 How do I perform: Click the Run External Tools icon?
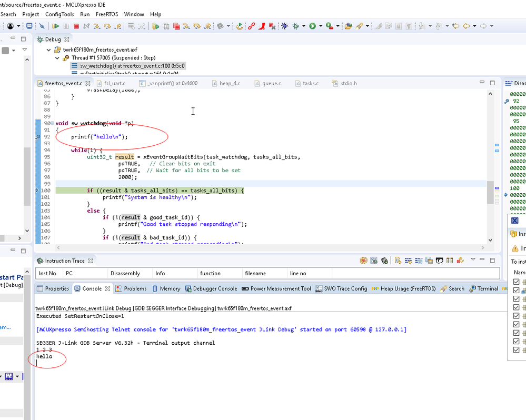pyautogui.click(x=330, y=26)
